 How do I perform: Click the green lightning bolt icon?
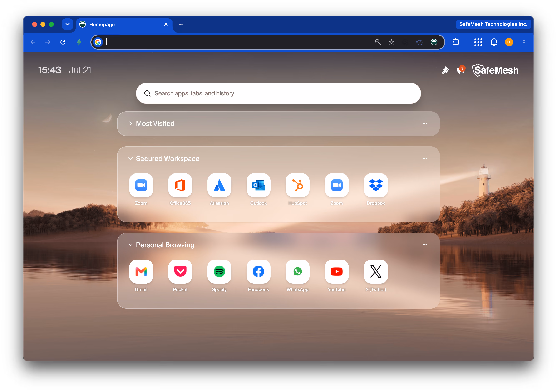[x=79, y=42]
